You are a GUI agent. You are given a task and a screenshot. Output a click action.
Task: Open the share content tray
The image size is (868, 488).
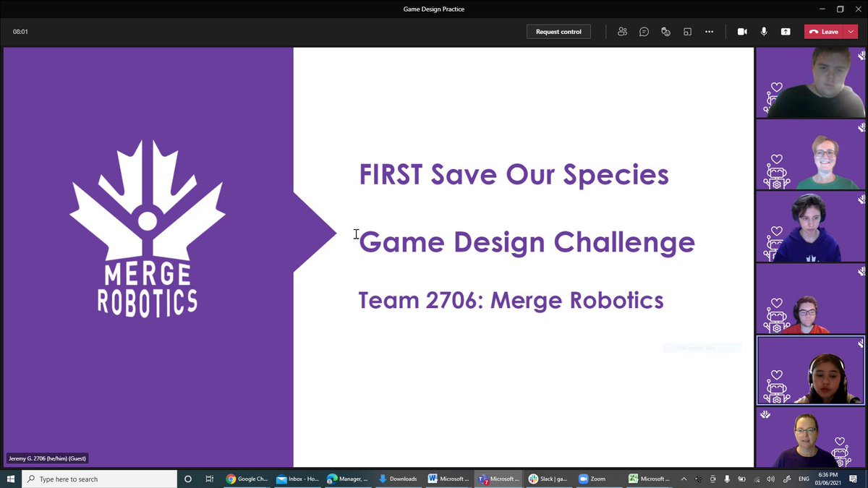pos(785,31)
